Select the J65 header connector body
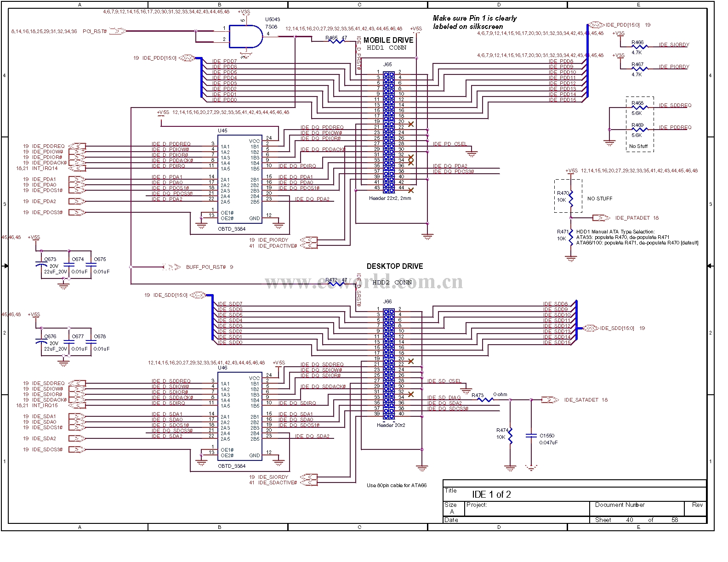The image size is (728, 562). pyautogui.click(x=389, y=132)
